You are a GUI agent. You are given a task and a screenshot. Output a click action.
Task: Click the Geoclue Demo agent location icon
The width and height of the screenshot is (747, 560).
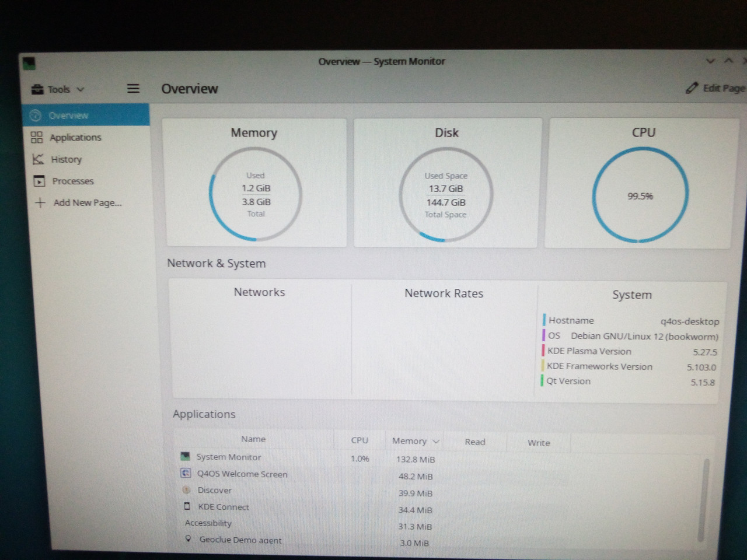click(188, 539)
